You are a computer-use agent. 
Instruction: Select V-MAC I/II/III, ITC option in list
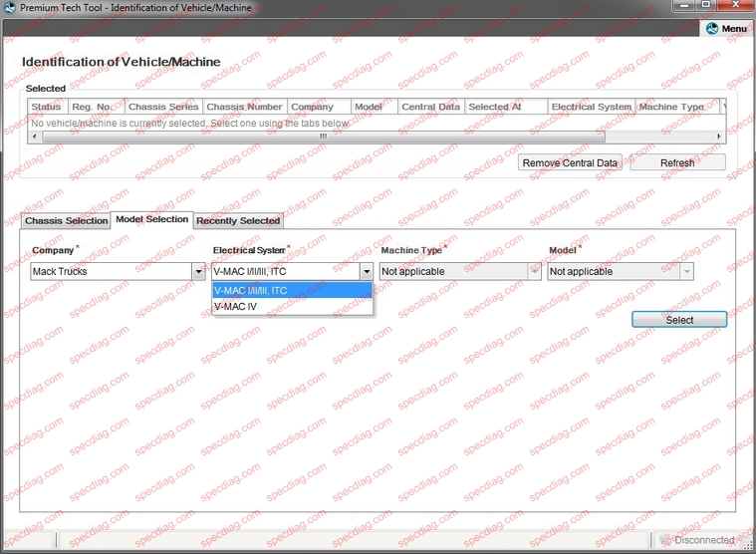(x=250, y=290)
